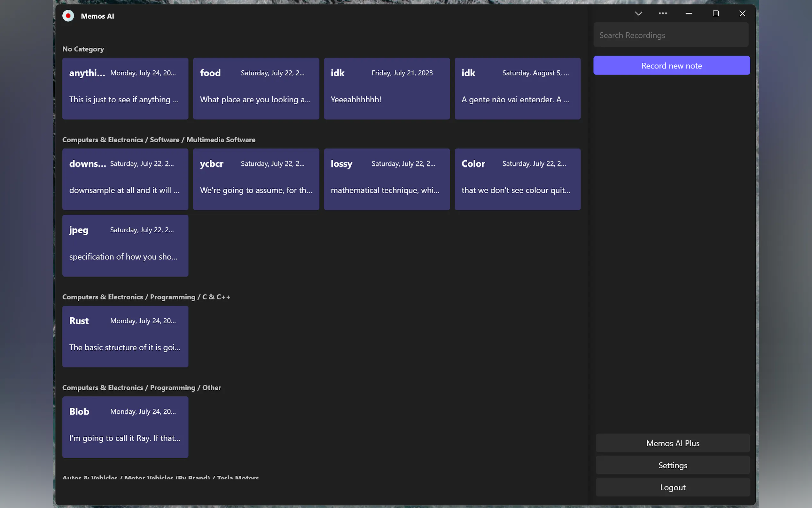Maximize the Memos AI window

[x=716, y=13]
